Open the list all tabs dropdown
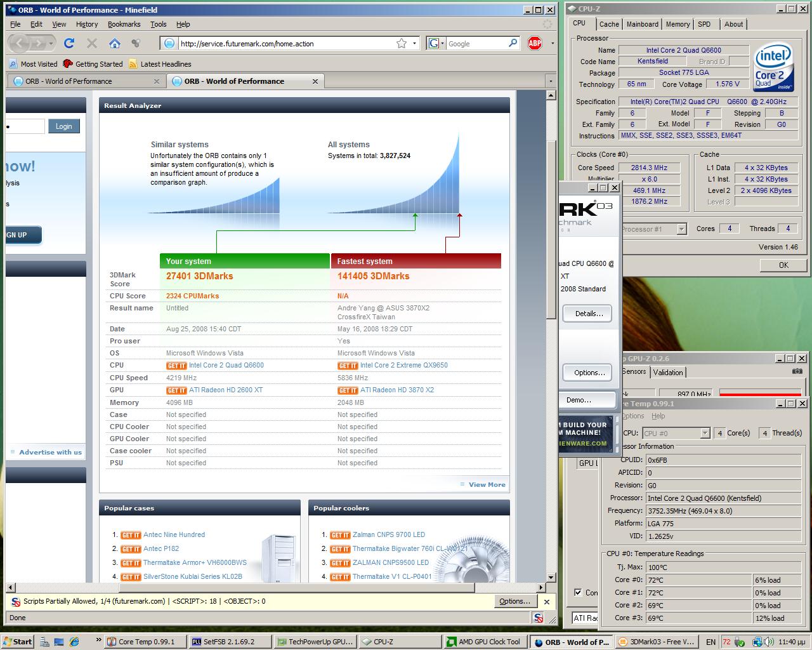This screenshot has width=812, height=650. point(550,81)
